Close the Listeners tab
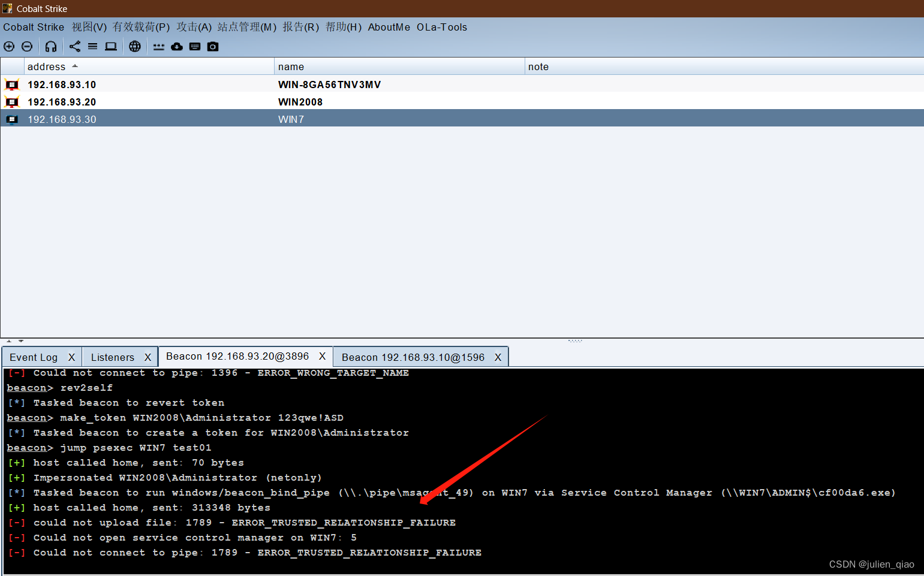The height and width of the screenshot is (576, 924). 148,357
